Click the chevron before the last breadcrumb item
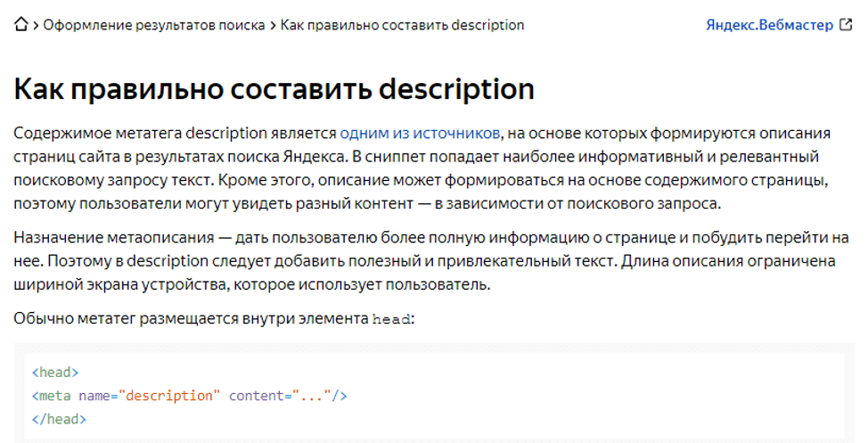868x443 pixels. (x=273, y=26)
